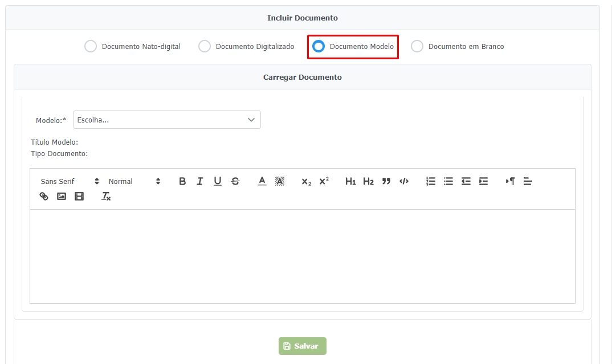Apply Heading 1 style

(x=350, y=181)
